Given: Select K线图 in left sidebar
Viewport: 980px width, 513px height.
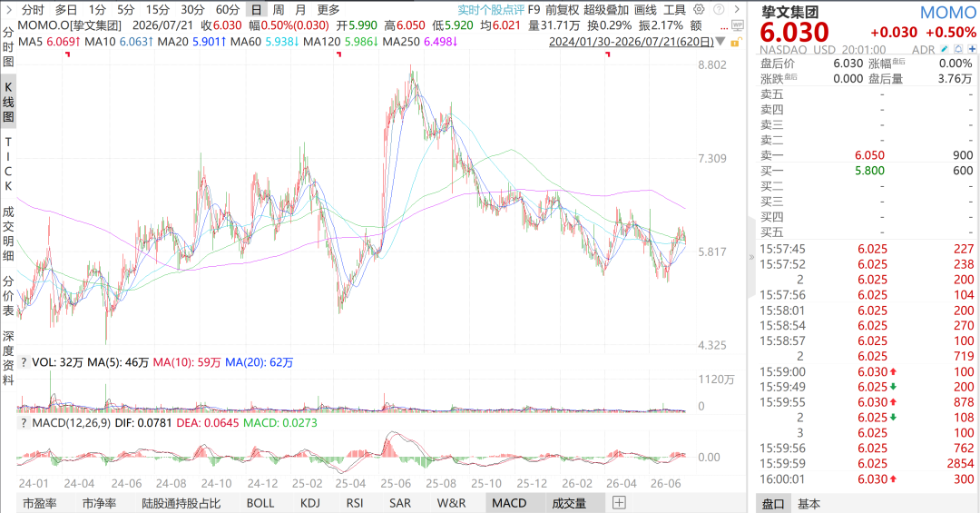Looking at the screenshot, I should 8,102.
